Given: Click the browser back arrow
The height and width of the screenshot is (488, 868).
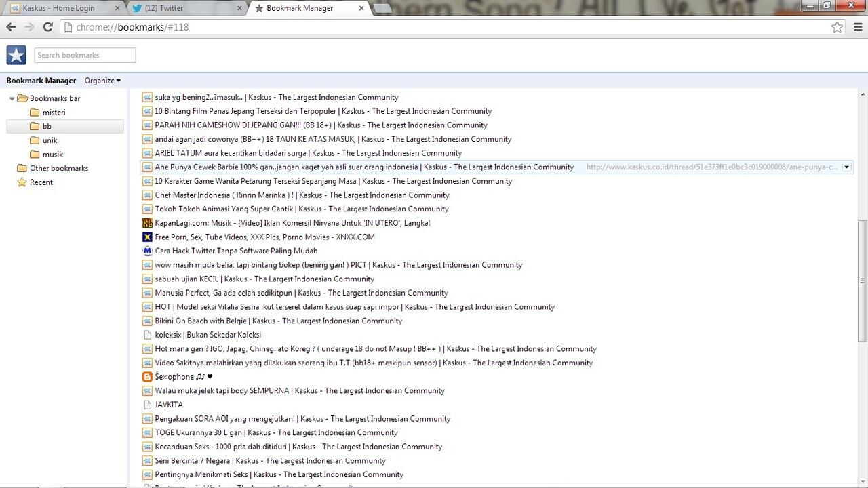Looking at the screenshot, I should coord(11,27).
